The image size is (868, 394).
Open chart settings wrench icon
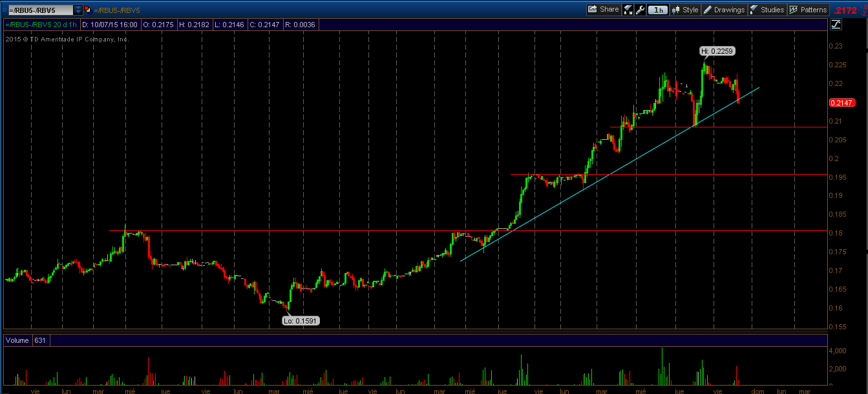coord(640,10)
